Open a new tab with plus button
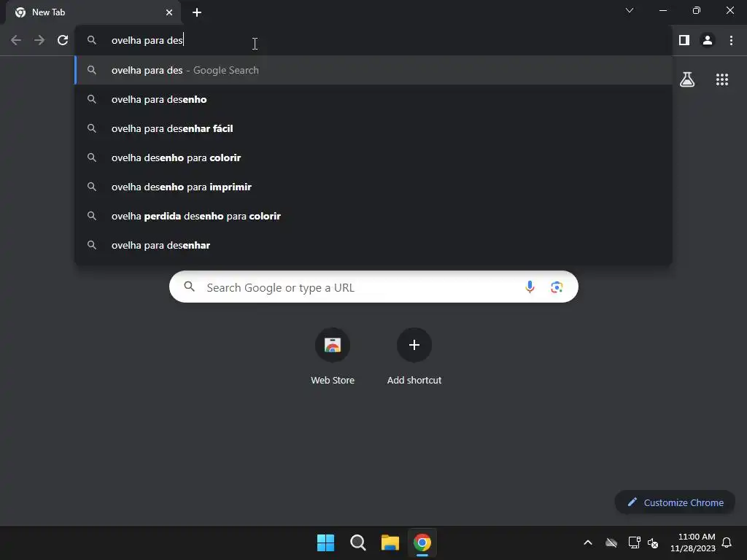Screen dimensions: 747x560 coord(197,12)
